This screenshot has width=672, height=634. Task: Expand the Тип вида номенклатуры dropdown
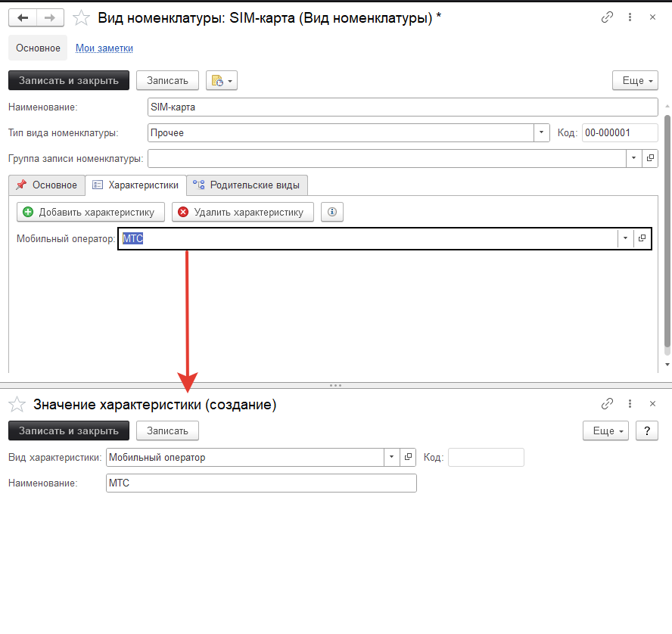542,132
